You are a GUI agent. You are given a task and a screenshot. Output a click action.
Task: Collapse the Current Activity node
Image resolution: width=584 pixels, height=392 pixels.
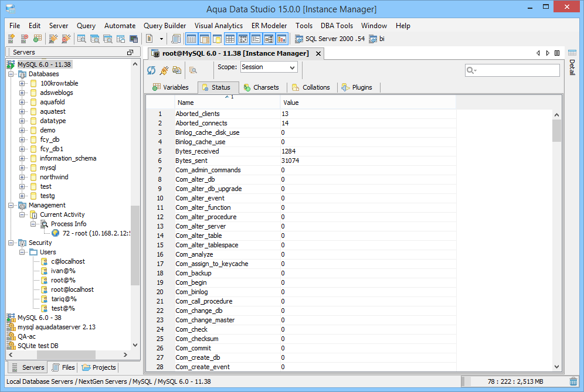22,215
